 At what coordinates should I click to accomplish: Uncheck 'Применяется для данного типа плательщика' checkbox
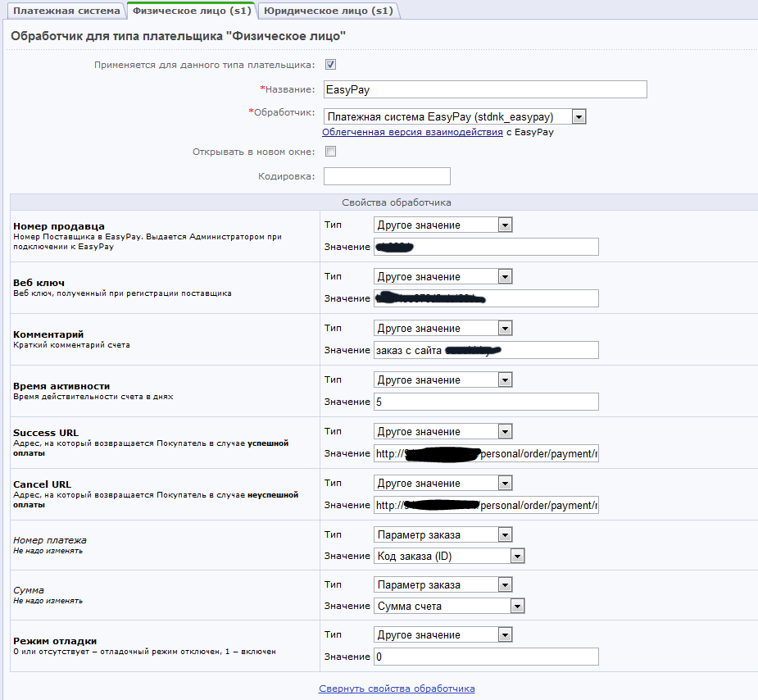click(331, 65)
